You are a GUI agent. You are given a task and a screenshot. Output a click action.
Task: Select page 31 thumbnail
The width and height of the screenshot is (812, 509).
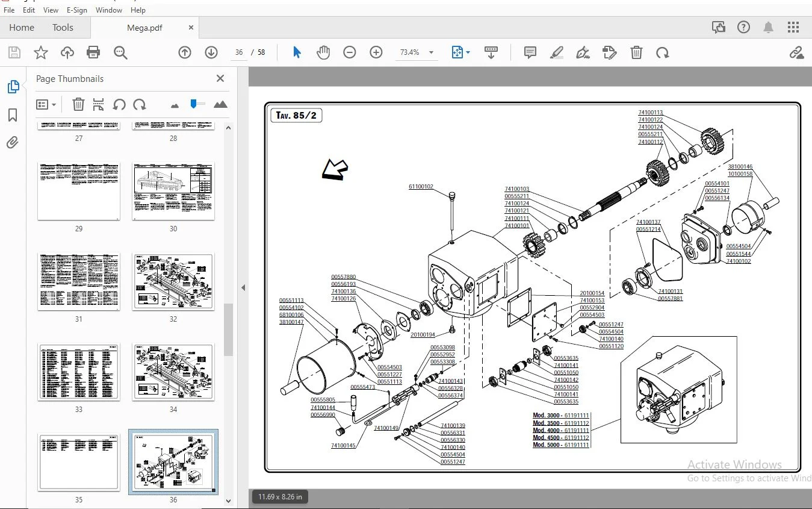coord(79,282)
